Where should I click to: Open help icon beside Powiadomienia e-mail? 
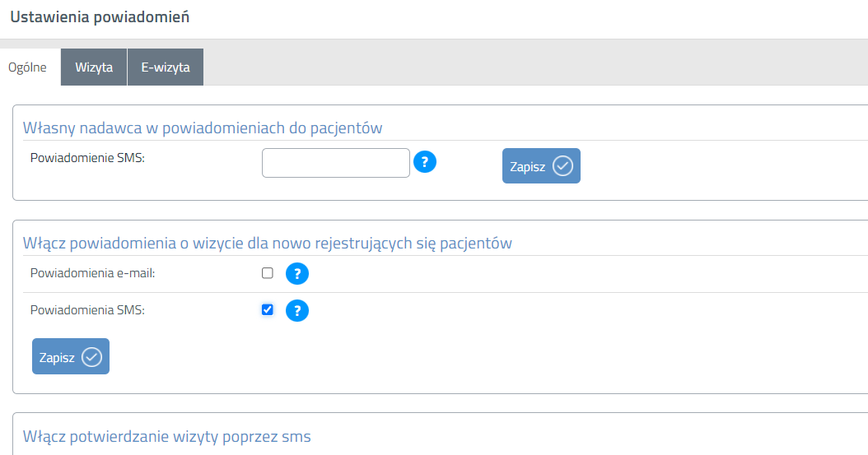297,274
